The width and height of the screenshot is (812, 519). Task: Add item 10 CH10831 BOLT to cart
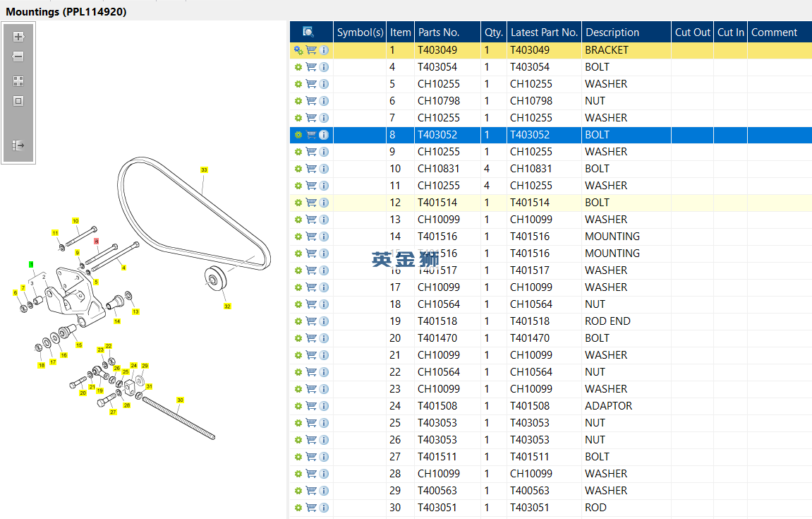[311, 169]
